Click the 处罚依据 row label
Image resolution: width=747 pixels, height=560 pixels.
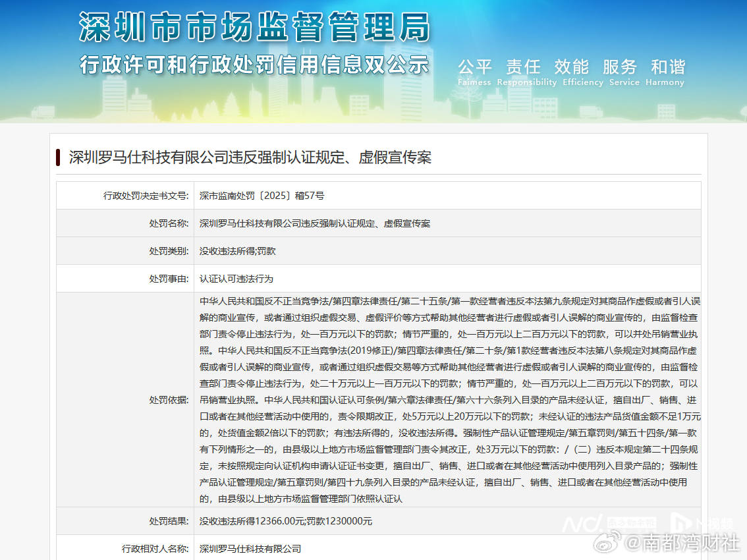(169, 400)
